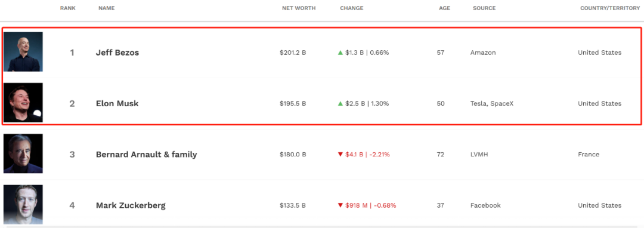The width and height of the screenshot is (644, 228).
Task: Click the $201.2 B net worth value
Action: coord(293,53)
